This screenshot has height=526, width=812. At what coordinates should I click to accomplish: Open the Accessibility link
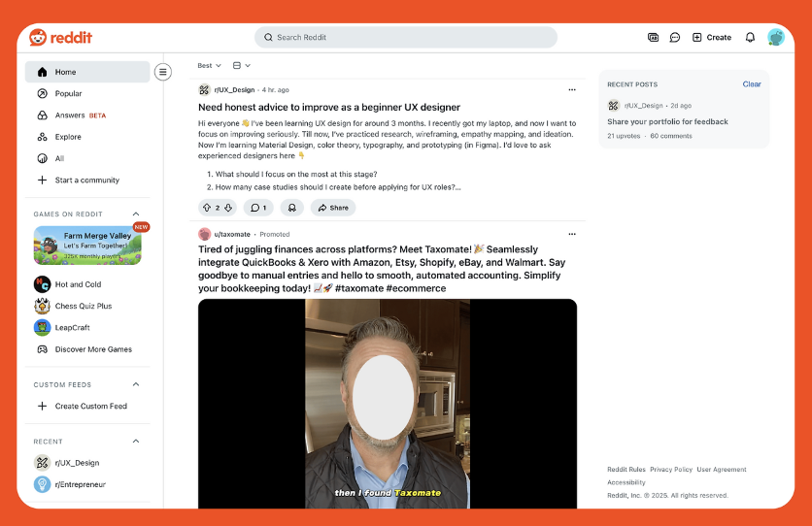(626, 482)
